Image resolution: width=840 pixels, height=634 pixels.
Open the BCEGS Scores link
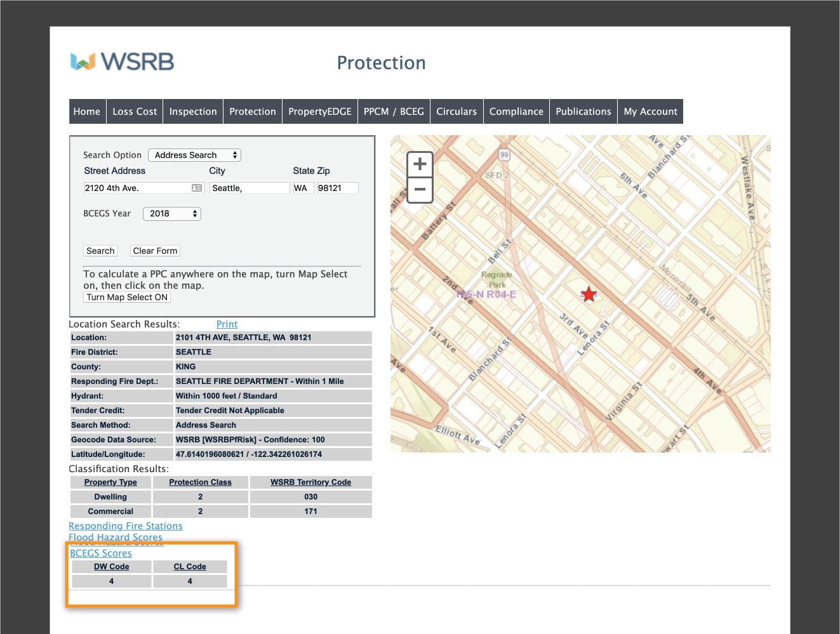pos(100,553)
